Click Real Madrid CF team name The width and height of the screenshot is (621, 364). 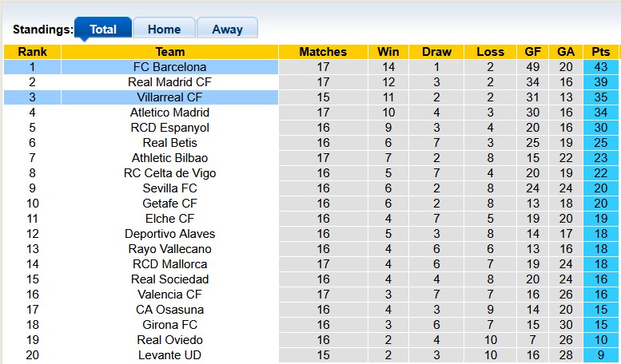pyautogui.click(x=169, y=82)
